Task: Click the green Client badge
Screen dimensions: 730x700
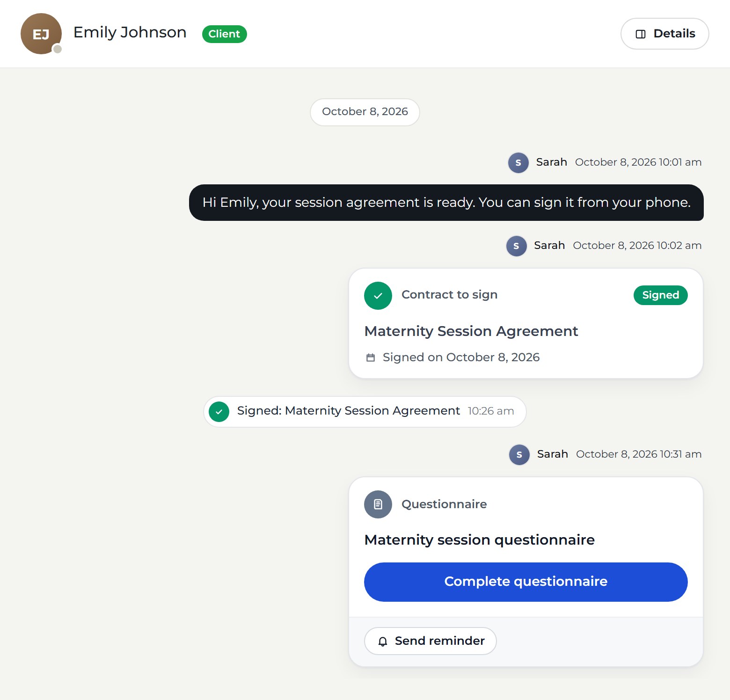Action: pyautogui.click(x=224, y=34)
